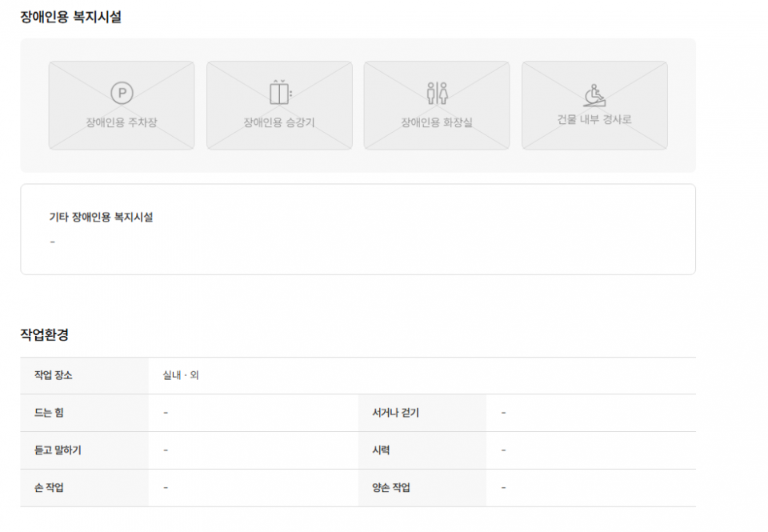Click the 작업 장소 row label

pyautogui.click(x=53, y=375)
